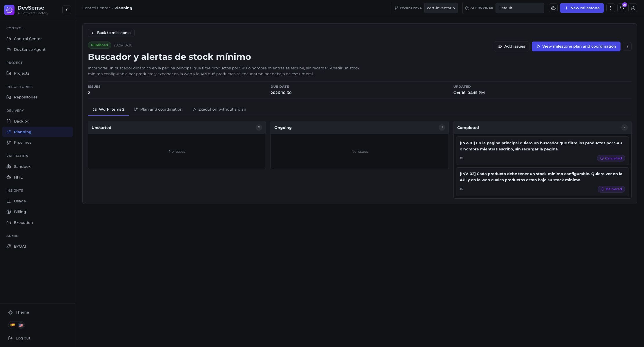The height and width of the screenshot is (347, 644).
Task: Open notifications bell
Action: point(622,8)
